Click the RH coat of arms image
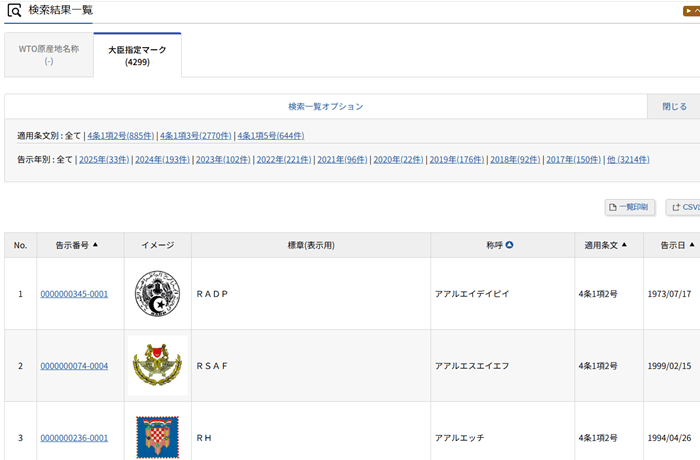The height and width of the screenshot is (460, 700). 158,437
